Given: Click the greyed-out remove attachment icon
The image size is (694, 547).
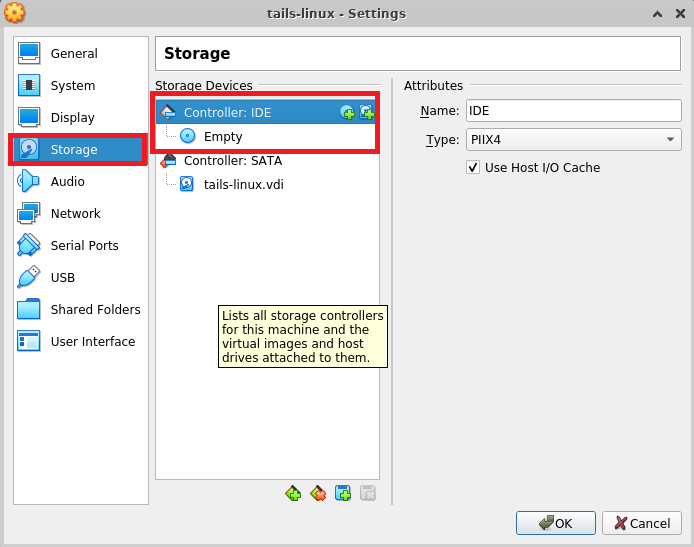Looking at the screenshot, I should tap(368, 493).
